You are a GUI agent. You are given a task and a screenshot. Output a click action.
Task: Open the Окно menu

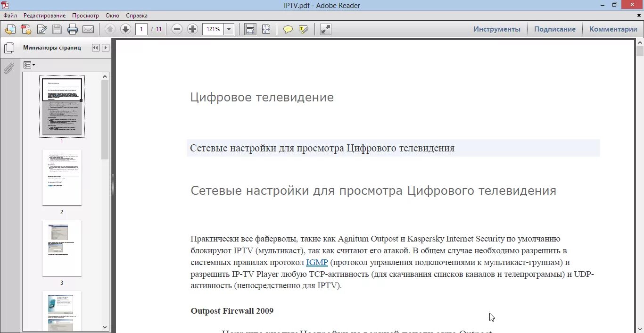coord(113,16)
